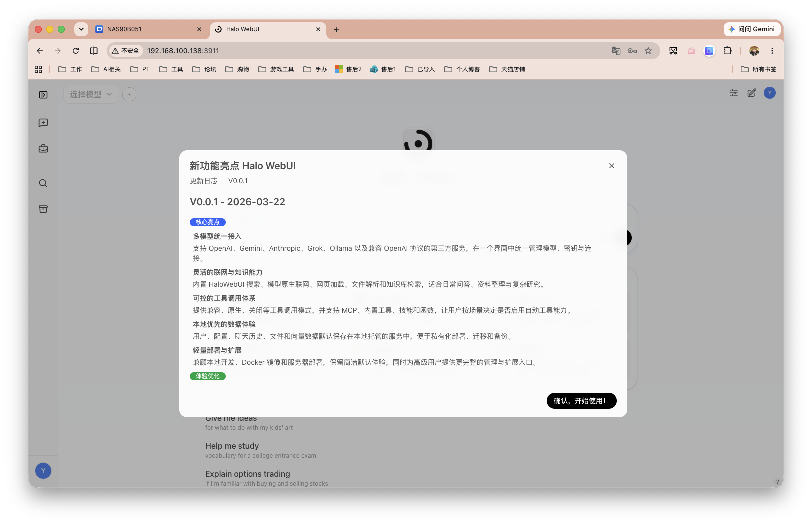Open the 工作 bookmarks folder
The image size is (812, 525).
point(70,69)
